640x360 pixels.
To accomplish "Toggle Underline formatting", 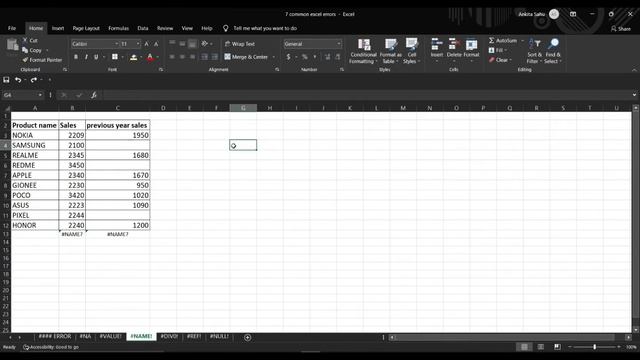I will [96, 57].
